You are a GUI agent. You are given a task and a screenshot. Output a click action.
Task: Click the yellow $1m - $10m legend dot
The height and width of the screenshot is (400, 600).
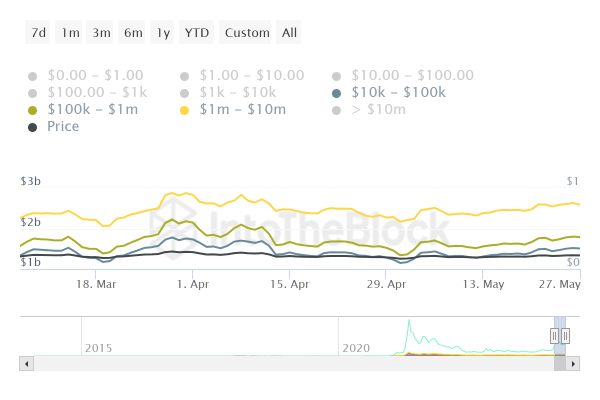pyautogui.click(x=186, y=110)
